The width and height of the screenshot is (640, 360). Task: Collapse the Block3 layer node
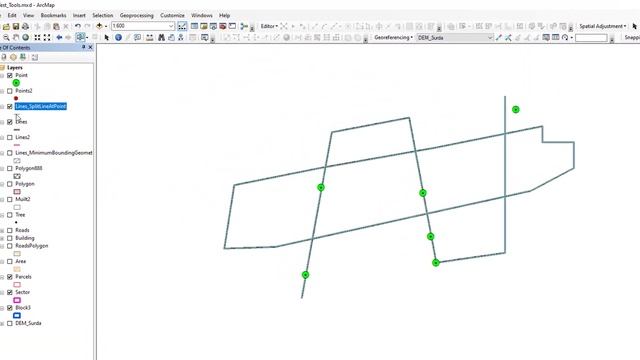point(2,308)
